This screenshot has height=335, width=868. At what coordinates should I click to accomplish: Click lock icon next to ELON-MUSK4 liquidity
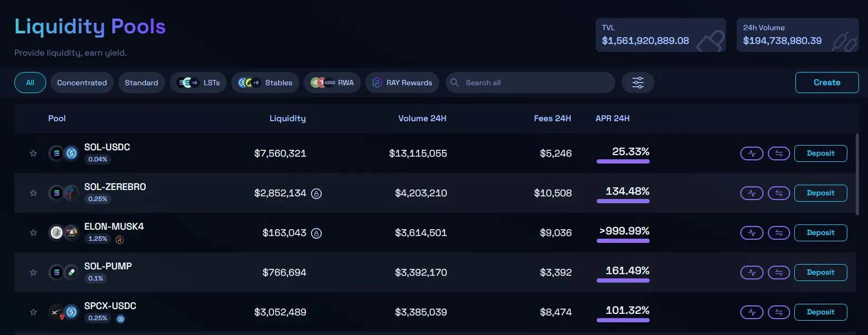click(x=316, y=233)
